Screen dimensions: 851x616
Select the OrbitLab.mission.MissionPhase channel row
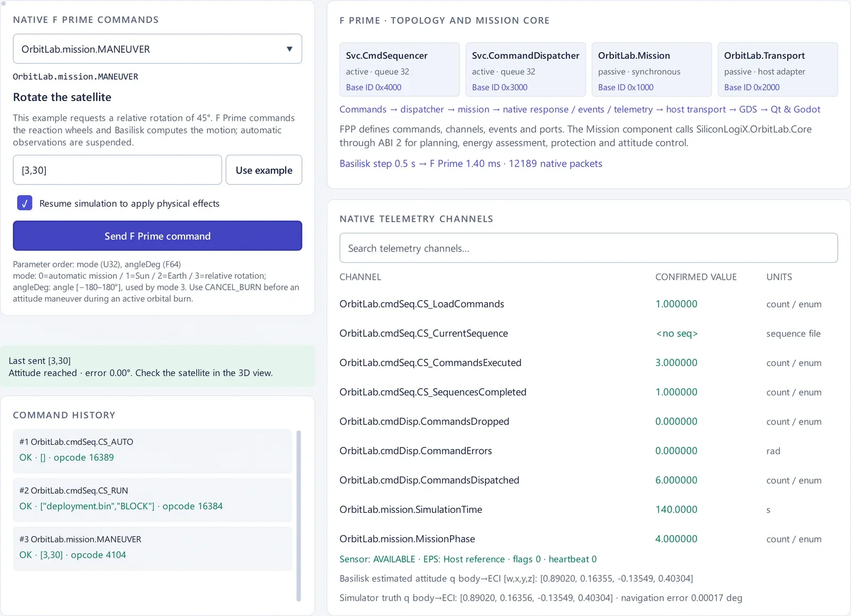[588, 538]
